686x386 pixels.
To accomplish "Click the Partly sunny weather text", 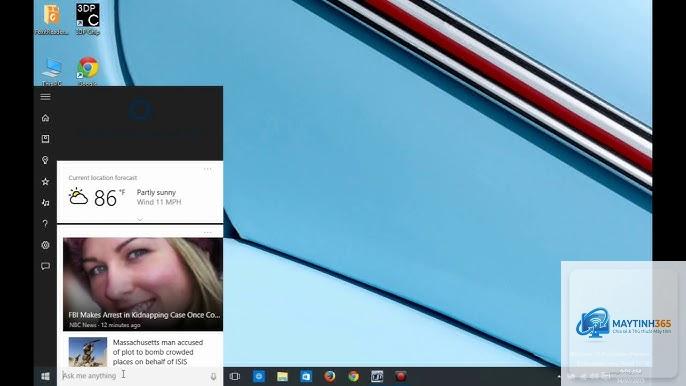I will click(156, 192).
